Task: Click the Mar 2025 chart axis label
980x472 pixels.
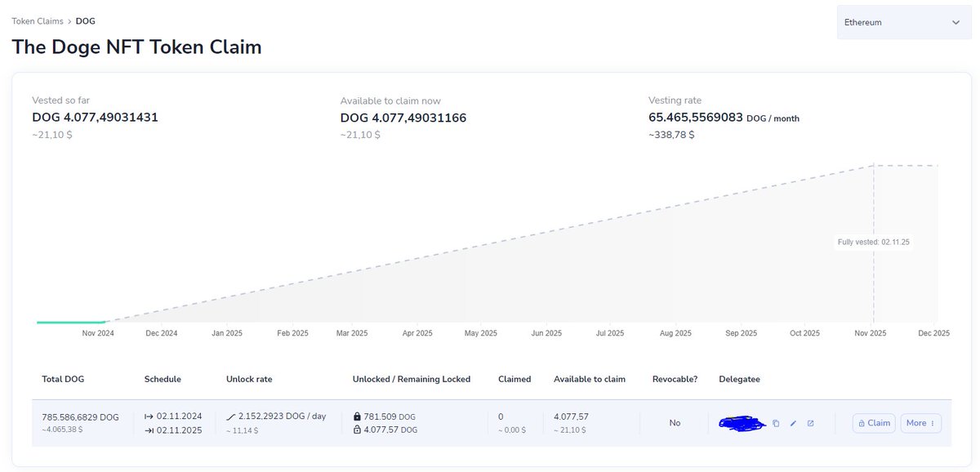Action: [353, 333]
